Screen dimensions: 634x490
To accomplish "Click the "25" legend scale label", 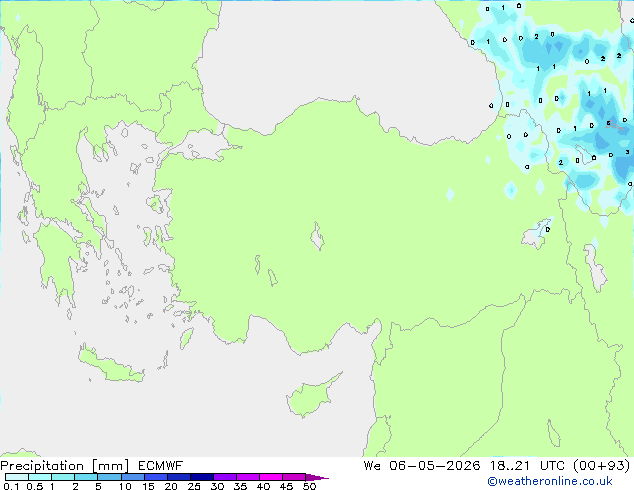I will click(194, 486).
